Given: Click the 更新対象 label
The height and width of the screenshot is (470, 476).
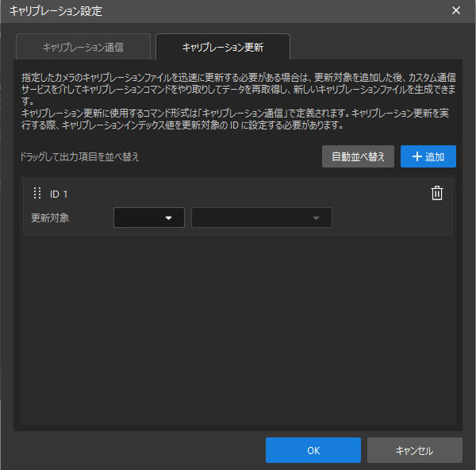Looking at the screenshot, I should (x=50, y=218).
